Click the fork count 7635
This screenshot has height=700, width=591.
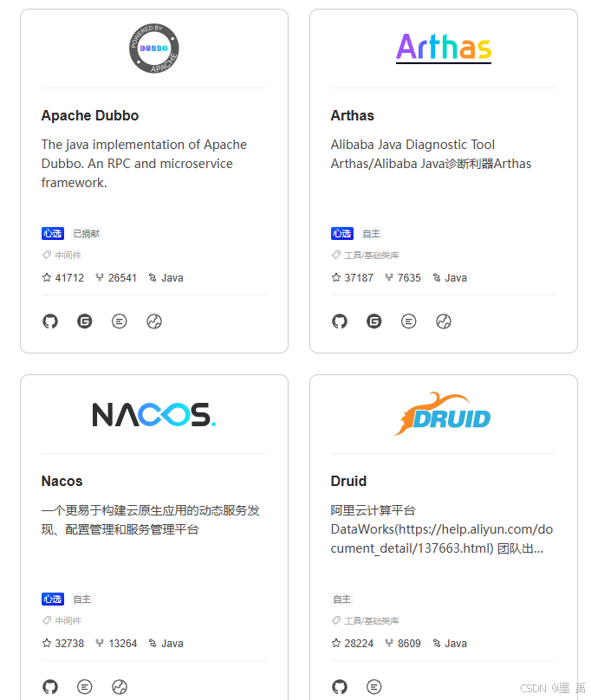pos(409,278)
